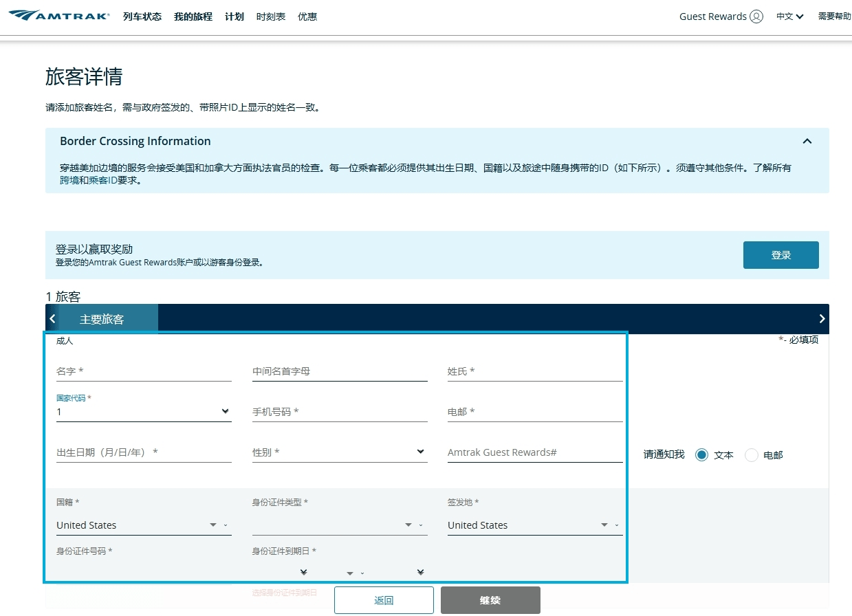This screenshot has height=616, width=852.
Task: Focus the 名字 input field
Action: tap(144, 371)
